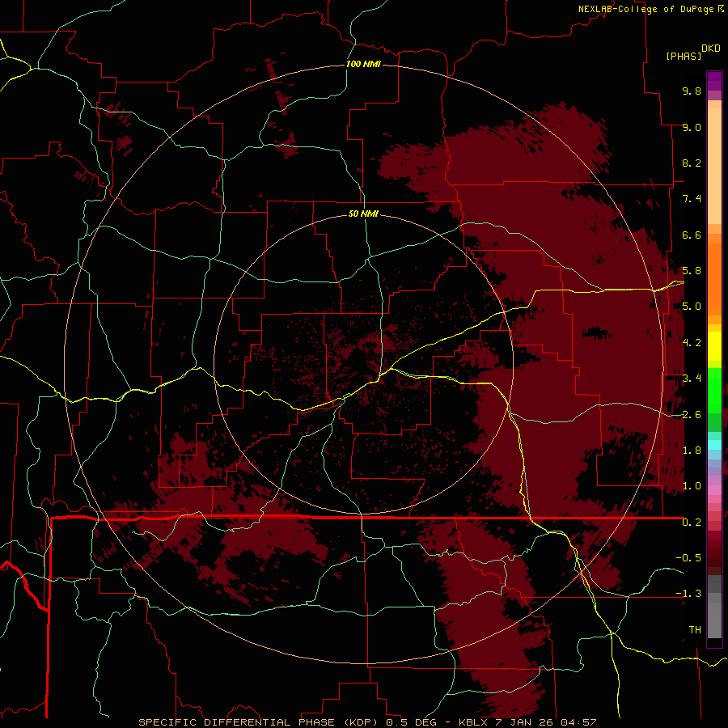Click the 1.0 legend value
Screen dimensions: 728x728
point(692,486)
